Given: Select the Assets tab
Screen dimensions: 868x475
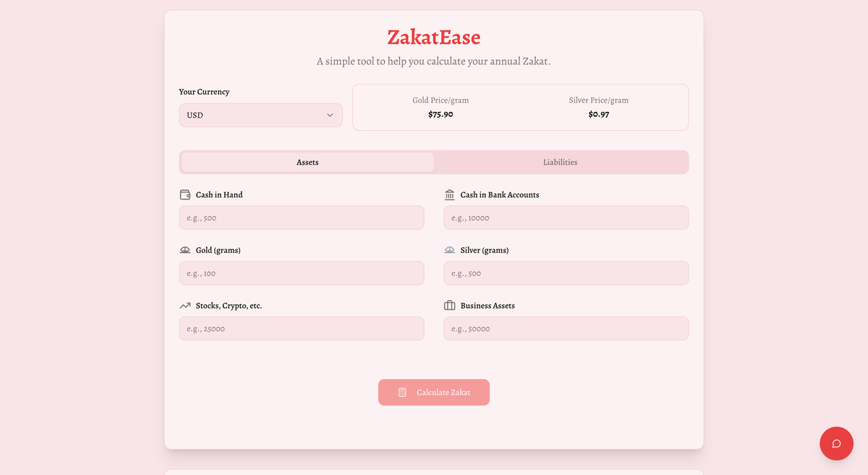Looking at the screenshot, I should (307, 162).
